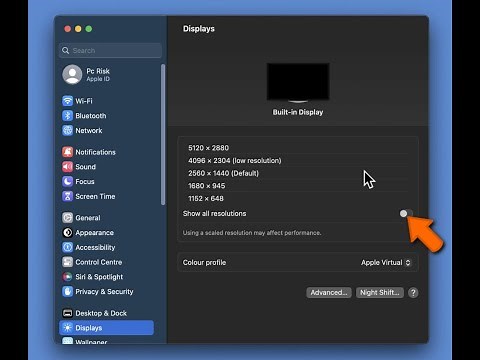Click the search magnifier icon
This screenshot has height=360, width=480.
pyautogui.click(x=66, y=50)
